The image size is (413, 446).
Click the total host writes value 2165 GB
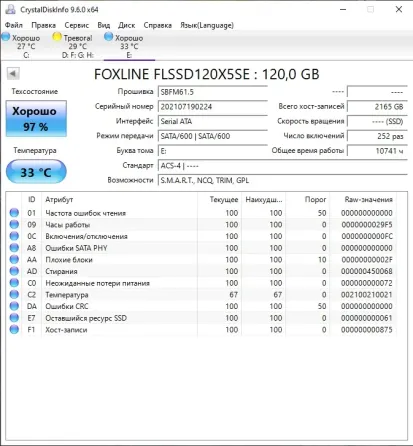pos(377,107)
